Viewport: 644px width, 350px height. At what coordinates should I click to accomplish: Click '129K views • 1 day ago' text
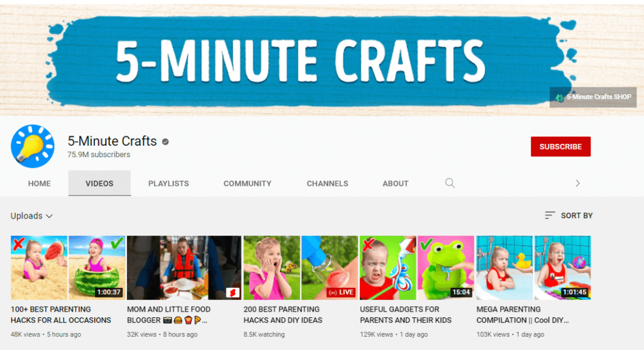tap(394, 334)
